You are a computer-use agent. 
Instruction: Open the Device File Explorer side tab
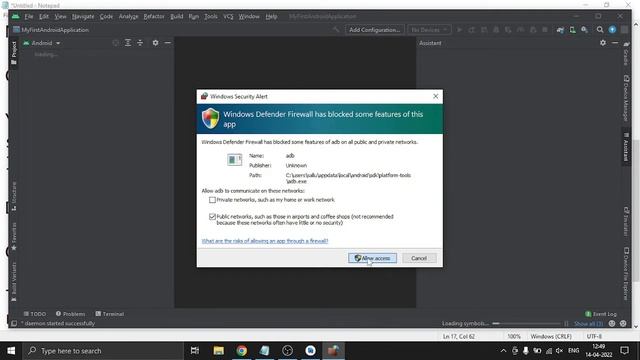coord(626,274)
